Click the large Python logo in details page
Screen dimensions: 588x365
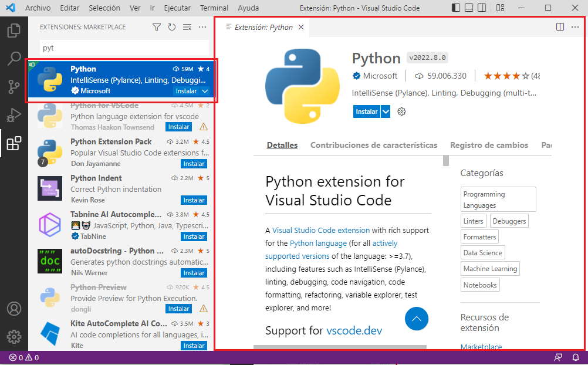click(x=302, y=86)
